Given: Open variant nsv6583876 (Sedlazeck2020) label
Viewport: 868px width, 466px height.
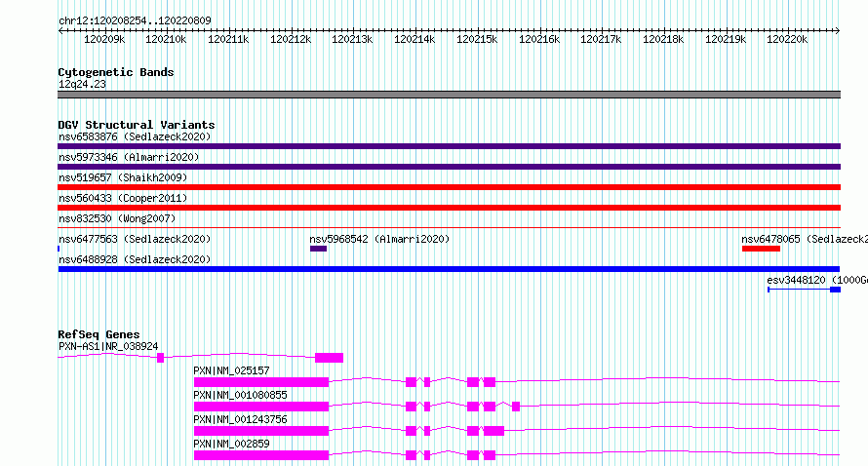Looking at the screenshot, I should coord(135,136).
